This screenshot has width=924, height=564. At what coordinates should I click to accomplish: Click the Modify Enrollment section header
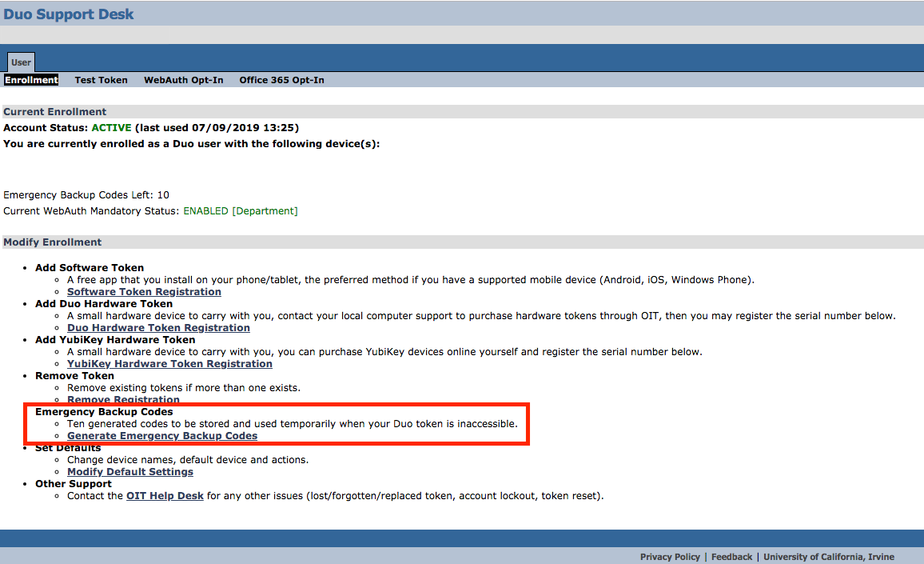tap(53, 242)
